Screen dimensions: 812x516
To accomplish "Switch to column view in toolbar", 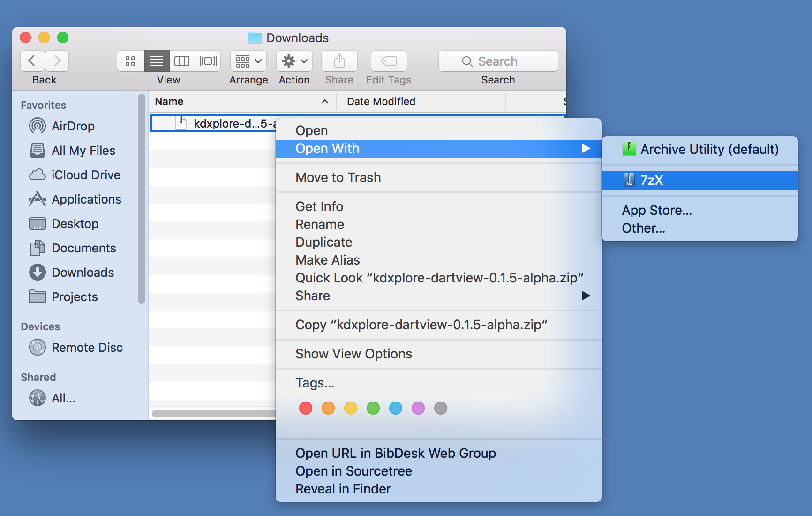I will 182,61.
